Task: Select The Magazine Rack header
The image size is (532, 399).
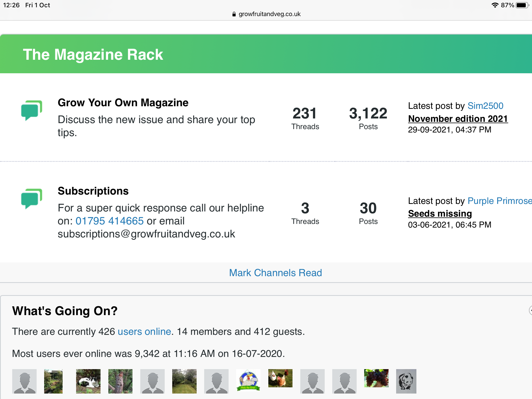Action: pos(93,55)
